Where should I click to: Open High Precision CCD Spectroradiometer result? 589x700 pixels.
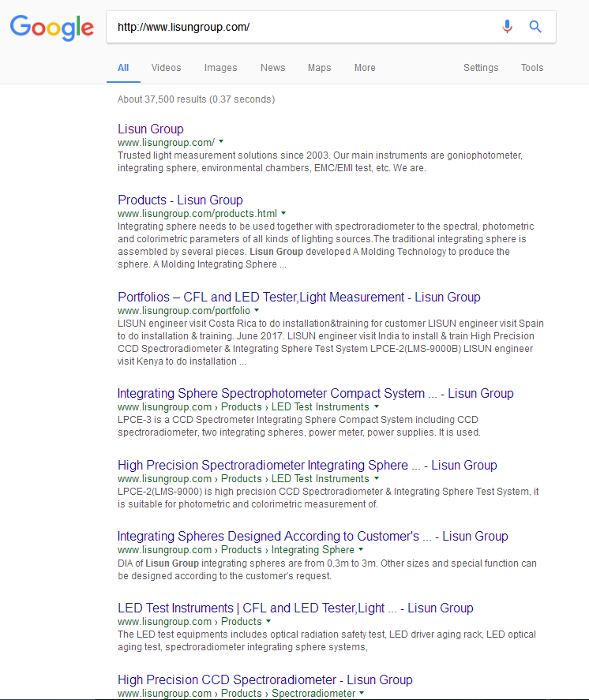coord(264,680)
